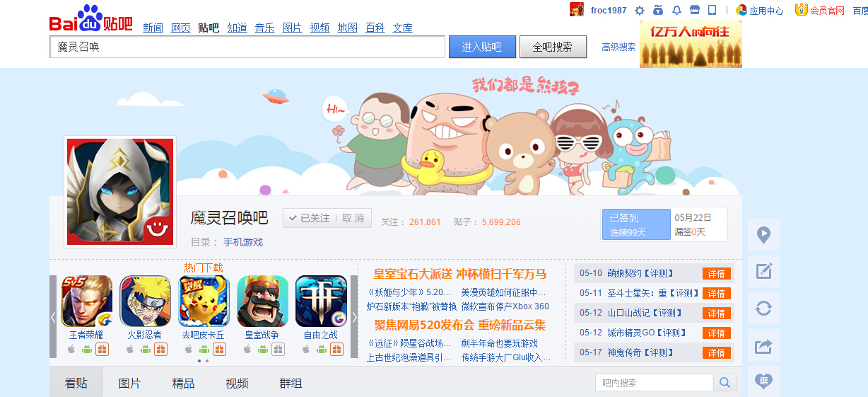
Task: Open 文库 in the top navigation
Action: pyautogui.click(x=403, y=28)
